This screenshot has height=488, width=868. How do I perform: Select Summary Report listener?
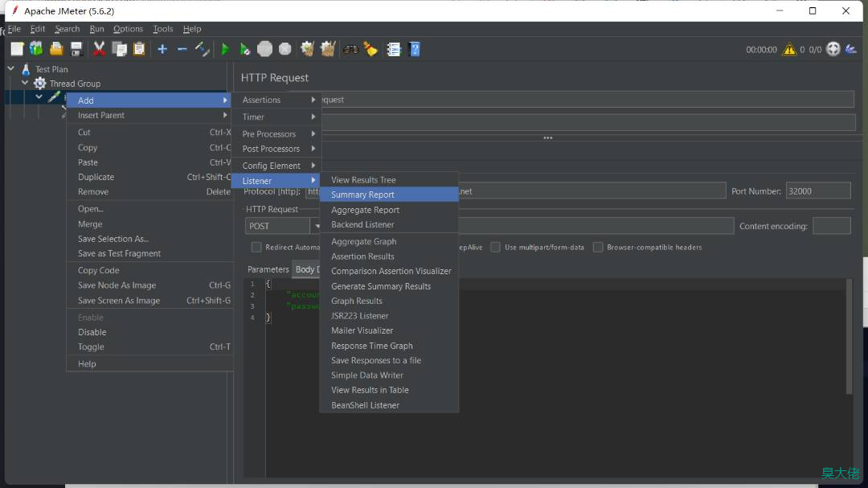(389, 195)
